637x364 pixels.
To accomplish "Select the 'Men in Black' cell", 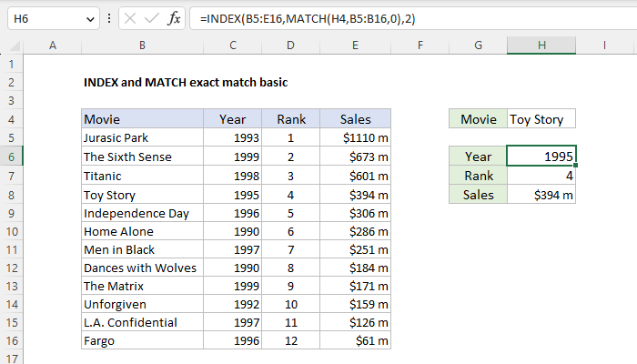I will tap(142, 250).
